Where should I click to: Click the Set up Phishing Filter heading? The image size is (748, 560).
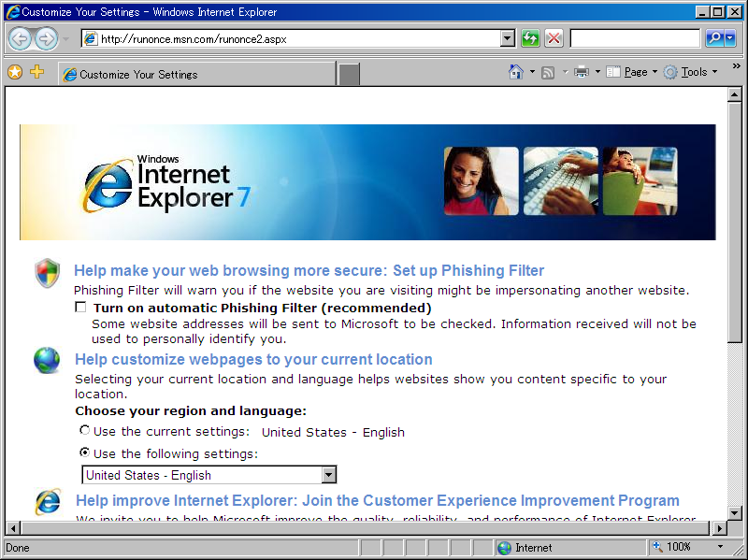(x=309, y=270)
